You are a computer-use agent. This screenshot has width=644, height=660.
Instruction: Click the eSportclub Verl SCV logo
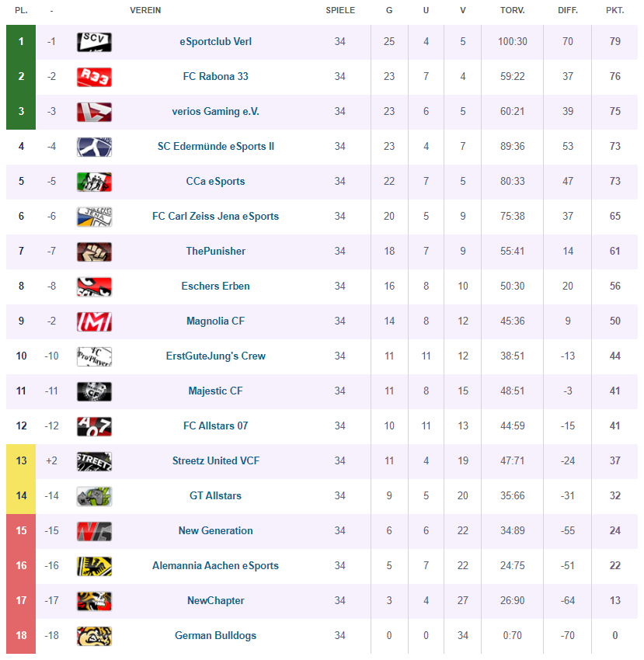point(94,42)
